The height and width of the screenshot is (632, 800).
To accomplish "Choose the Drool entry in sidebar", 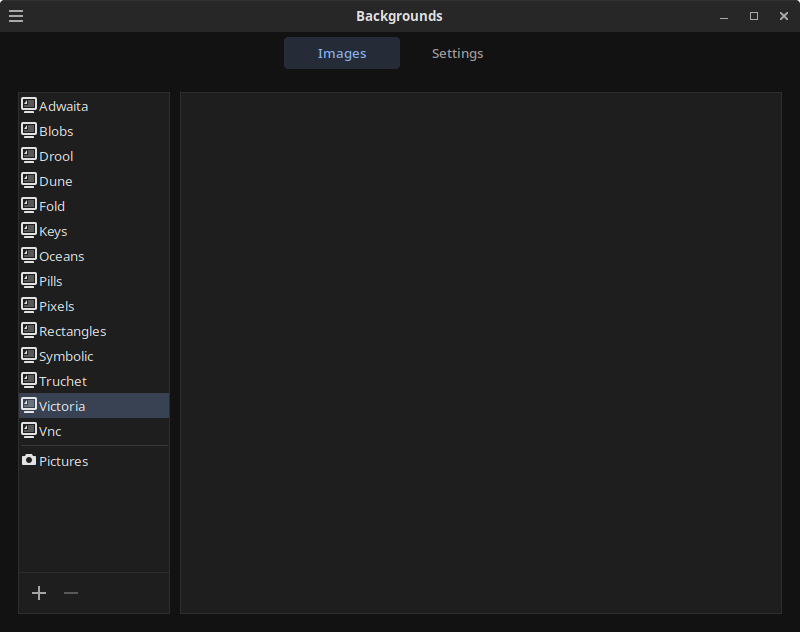I will coord(94,156).
